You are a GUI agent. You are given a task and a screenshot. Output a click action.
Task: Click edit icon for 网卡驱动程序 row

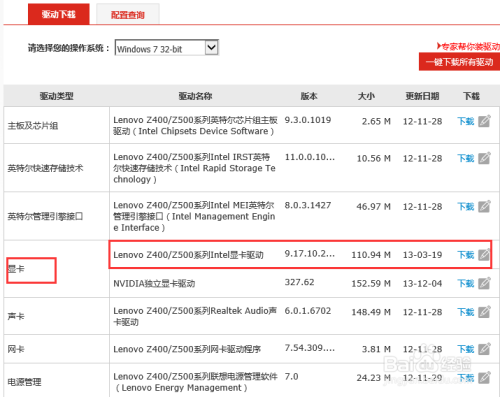pos(484,349)
